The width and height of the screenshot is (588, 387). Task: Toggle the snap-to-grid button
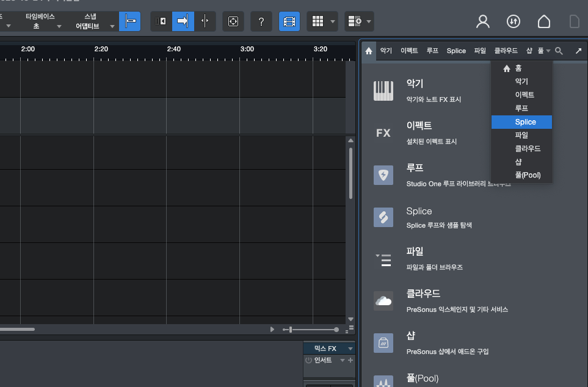pos(129,21)
